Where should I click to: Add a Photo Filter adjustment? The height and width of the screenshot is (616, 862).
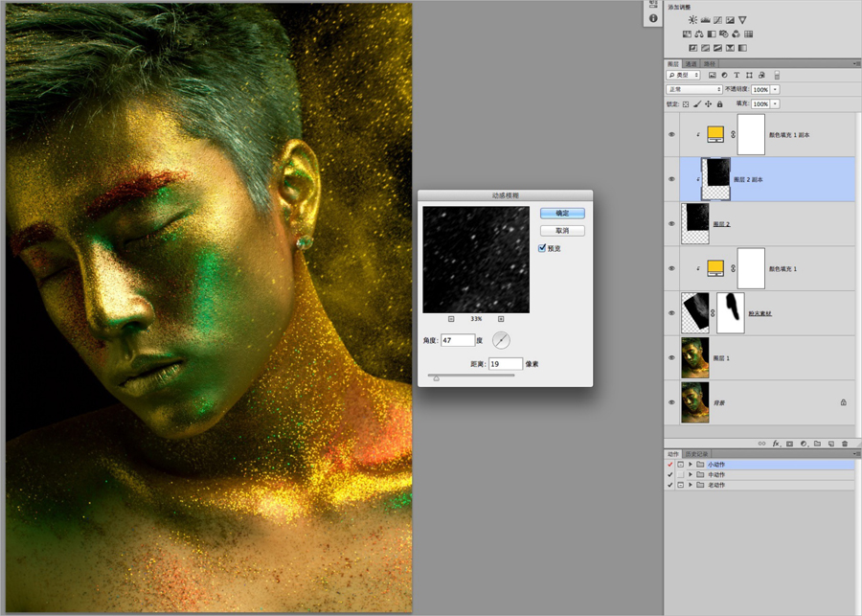(723, 34)
